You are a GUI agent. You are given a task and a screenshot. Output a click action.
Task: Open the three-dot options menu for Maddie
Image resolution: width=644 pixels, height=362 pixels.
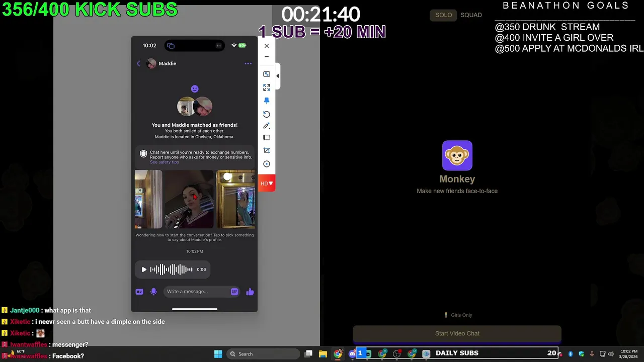(248, 64)
